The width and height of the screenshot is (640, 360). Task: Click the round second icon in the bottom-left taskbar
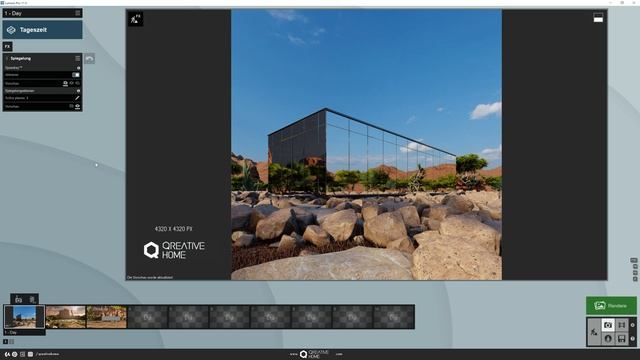tap(15, 354)
